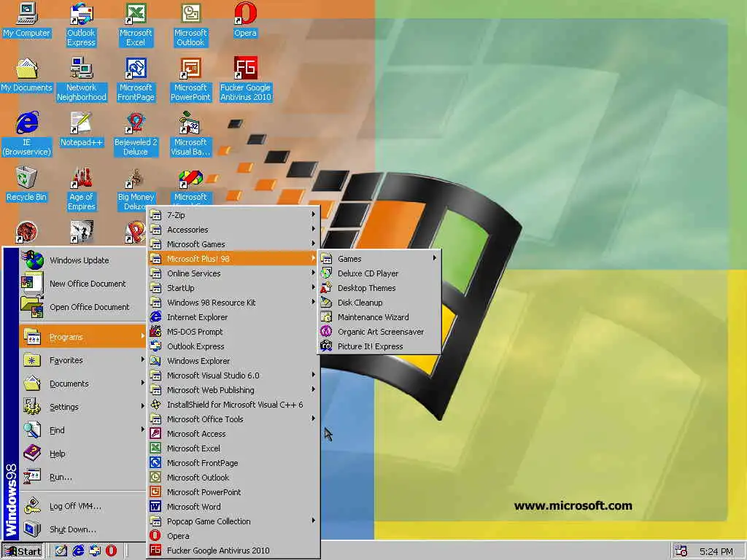This screenshot has height=560, width=747.
Task: Click the Task Scheduler tray icon
Action: 681,551
